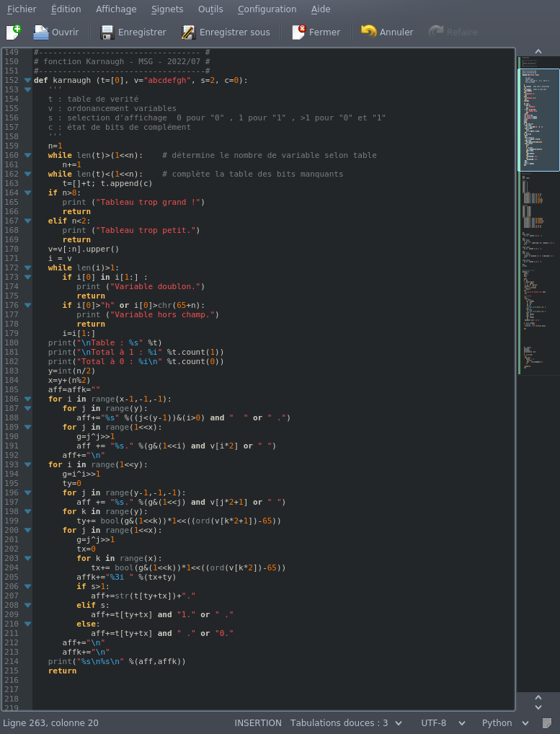
Task: Click highlighted viewport region in minimap
Action: click(538, 120)
